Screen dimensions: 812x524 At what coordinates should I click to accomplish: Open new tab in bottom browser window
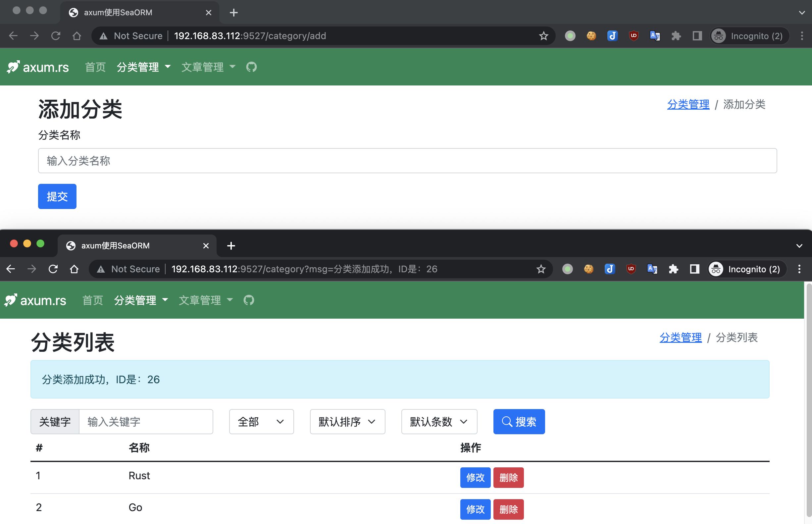click(231, 246)
